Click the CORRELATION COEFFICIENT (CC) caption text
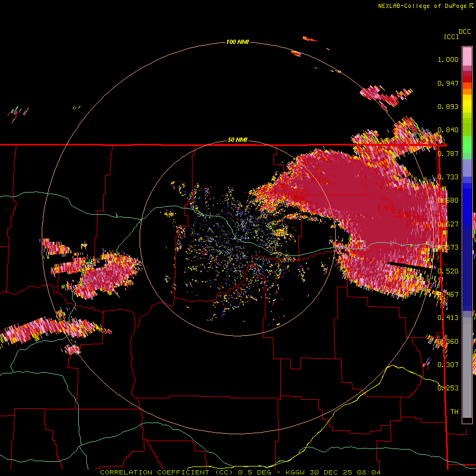Image resolution: width=476 pixels, height=476 pixels. [x=166, y=472]
